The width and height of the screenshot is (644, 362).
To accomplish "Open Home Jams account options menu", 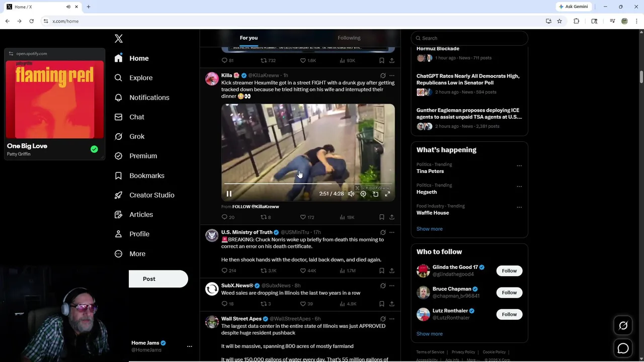I will coord(190,346).
